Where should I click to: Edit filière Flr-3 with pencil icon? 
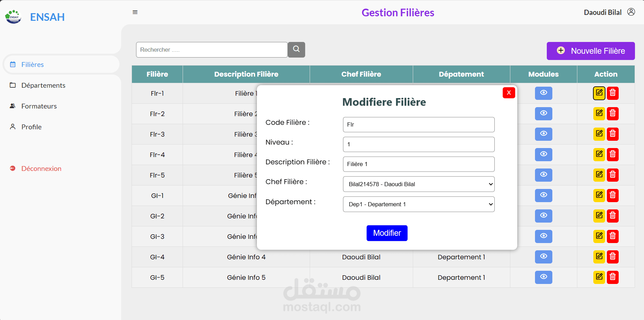[x=599, y=134]
